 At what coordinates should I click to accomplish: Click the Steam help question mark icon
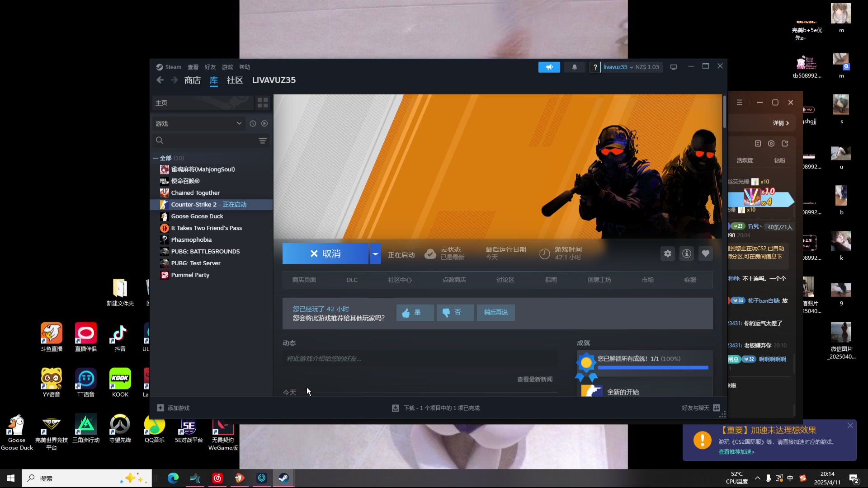(595, 67)
